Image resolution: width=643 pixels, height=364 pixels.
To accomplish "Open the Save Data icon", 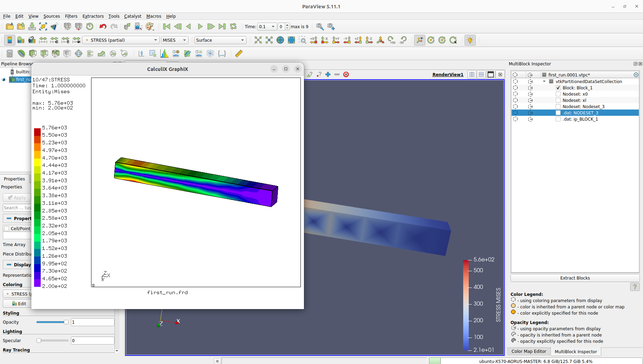I will 32,26.
